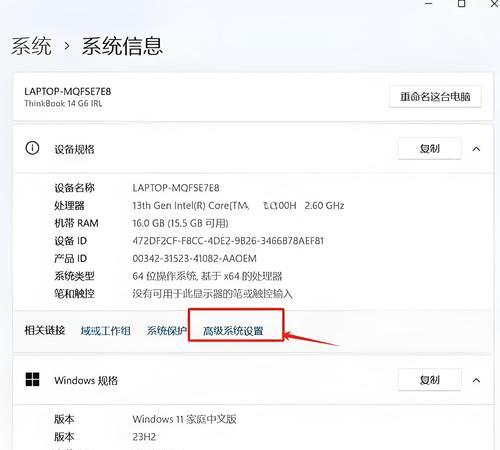The width and height of the screenshot is (500, 450).
Task: Go back to 系统 in breadcrumb
Action: pos(31,46)
